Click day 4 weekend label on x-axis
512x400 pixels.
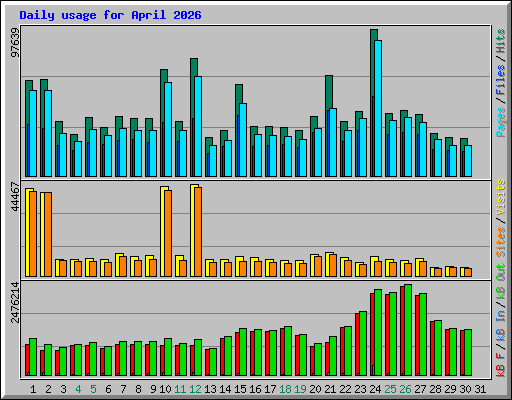click(x=78, y=389)
